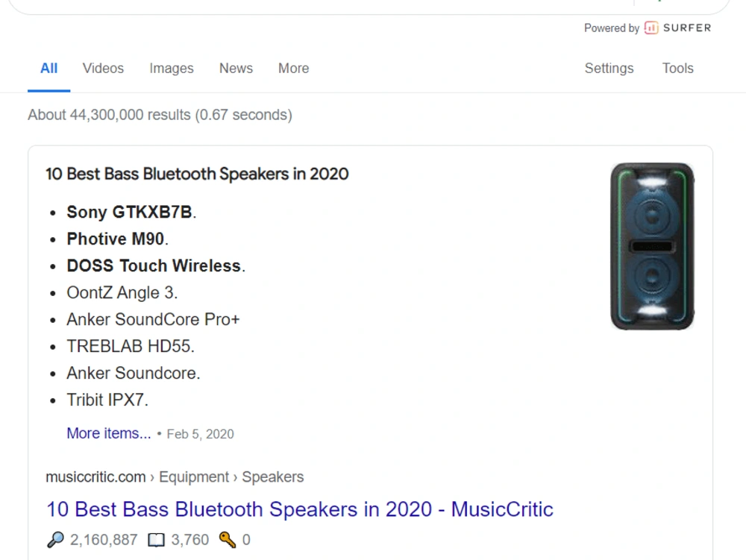
Task: Click the musiccritic.com breadcrumb URL
Action: coord(175,476)
